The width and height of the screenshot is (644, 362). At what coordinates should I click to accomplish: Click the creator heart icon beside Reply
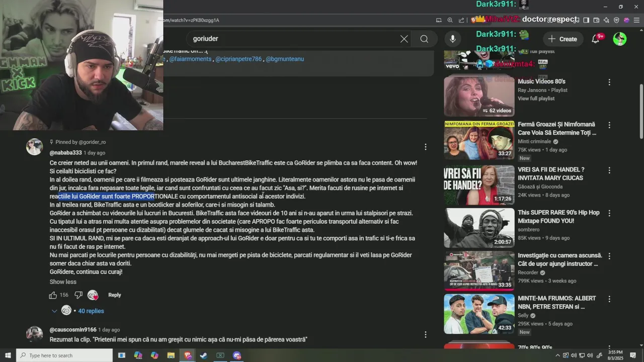[93, 295]
